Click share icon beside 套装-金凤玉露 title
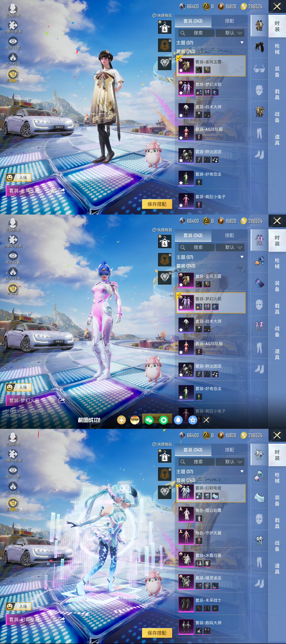Viewport: 286px width, 644px height. (x=61, y=191)
